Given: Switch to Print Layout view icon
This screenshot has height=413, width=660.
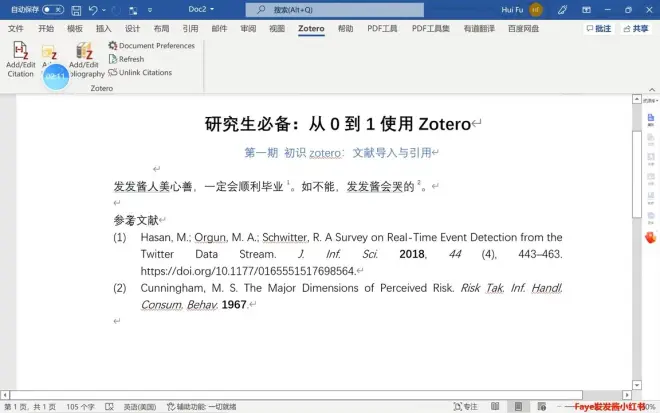Looking at the screenshot, I should click(518, 406).
